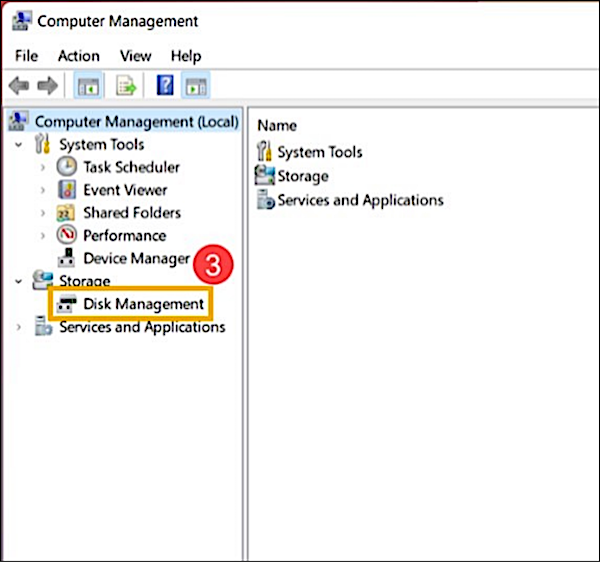Select Services and Applications in the right pane
Viewport: 600px width, 563px height.
[359, 200]
